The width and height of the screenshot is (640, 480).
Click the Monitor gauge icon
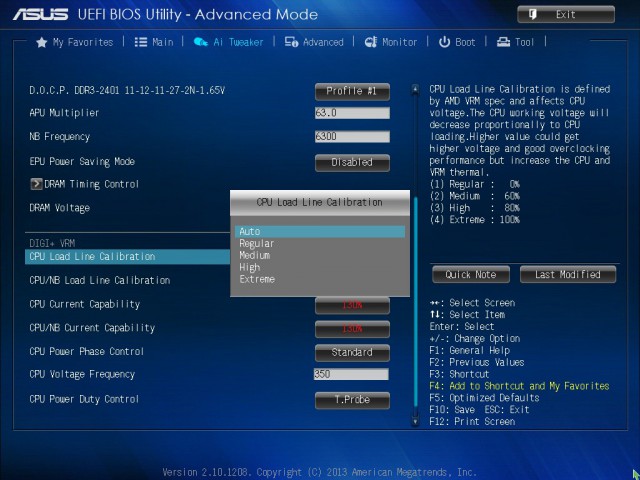tap(371, 42)
